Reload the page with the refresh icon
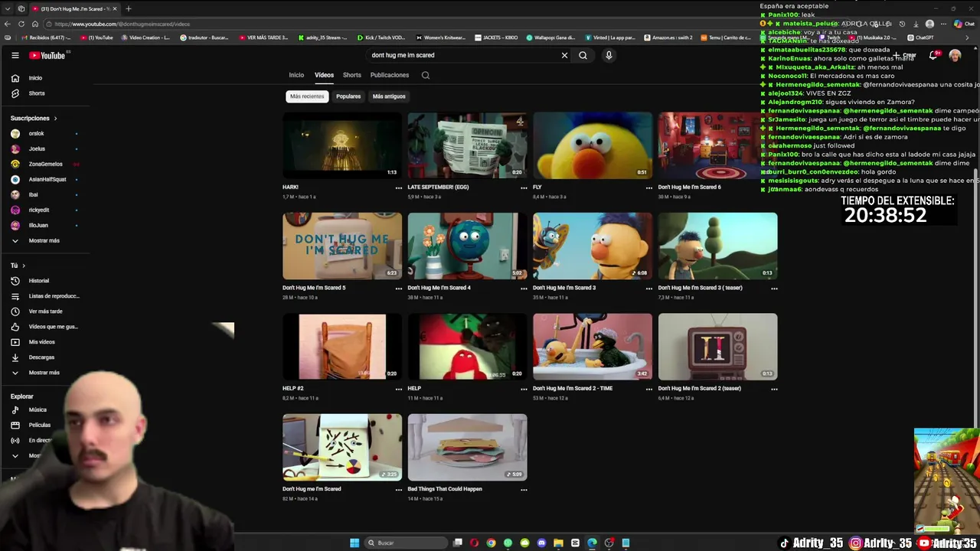The image size is (980, 551). tap(21, 24)
